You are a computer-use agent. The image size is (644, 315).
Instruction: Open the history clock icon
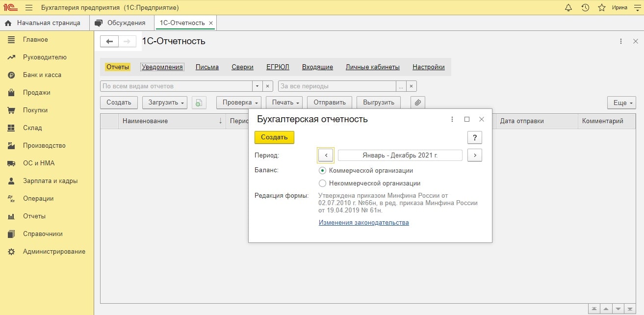point(585,8)
